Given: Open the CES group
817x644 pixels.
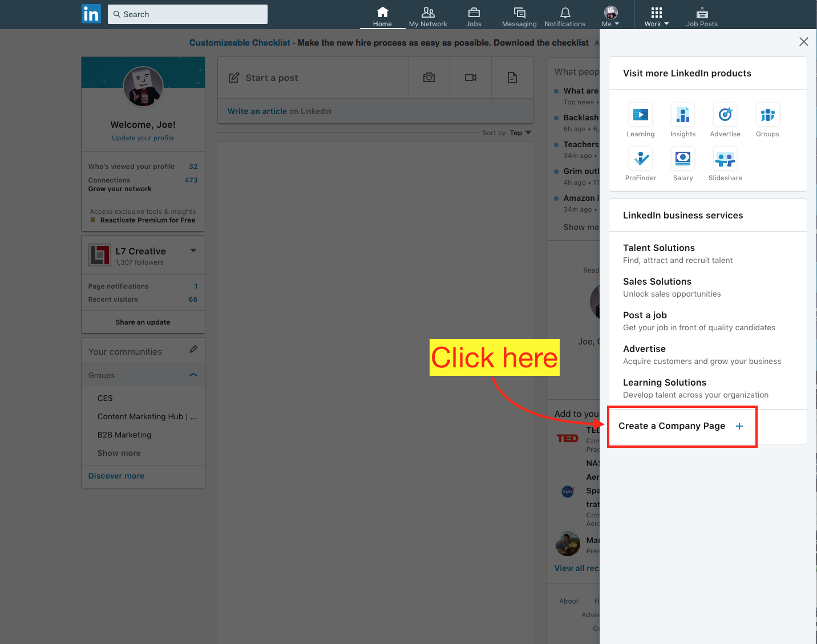Looking at the screenshot, I should pos(105,398).
